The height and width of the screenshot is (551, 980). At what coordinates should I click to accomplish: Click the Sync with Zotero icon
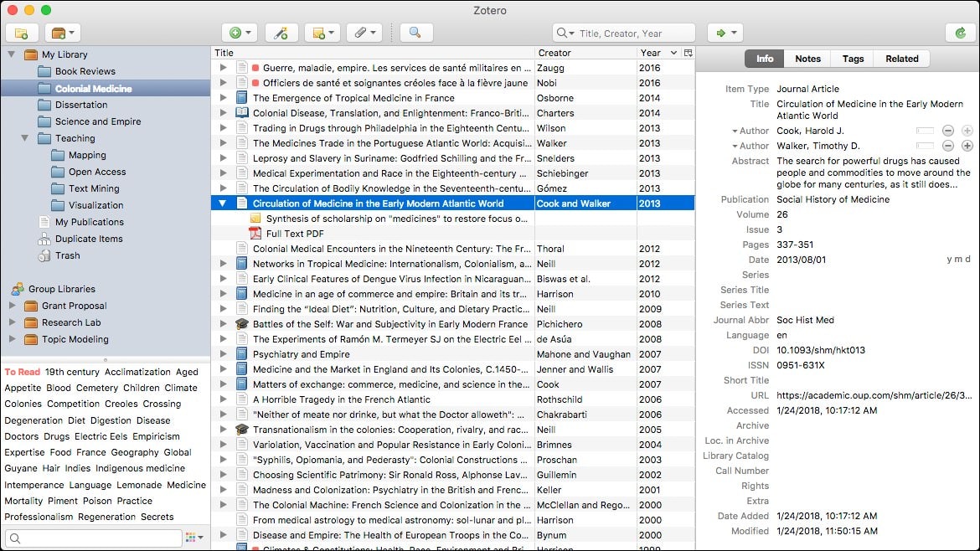click(961, 32)
